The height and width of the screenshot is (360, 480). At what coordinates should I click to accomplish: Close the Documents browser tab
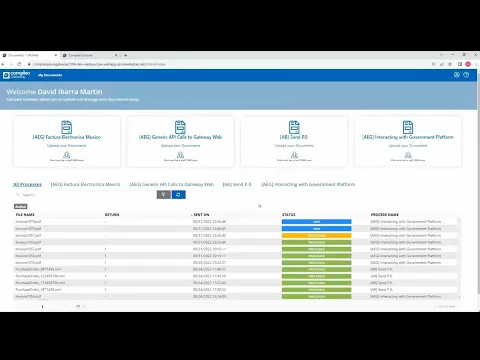coord(56,55)
